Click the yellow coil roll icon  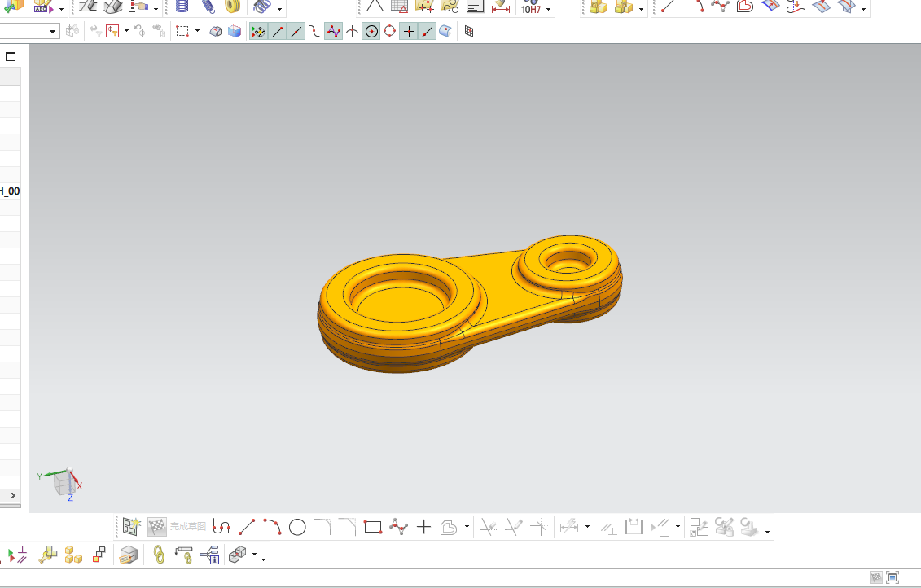[x=233, y=7]
